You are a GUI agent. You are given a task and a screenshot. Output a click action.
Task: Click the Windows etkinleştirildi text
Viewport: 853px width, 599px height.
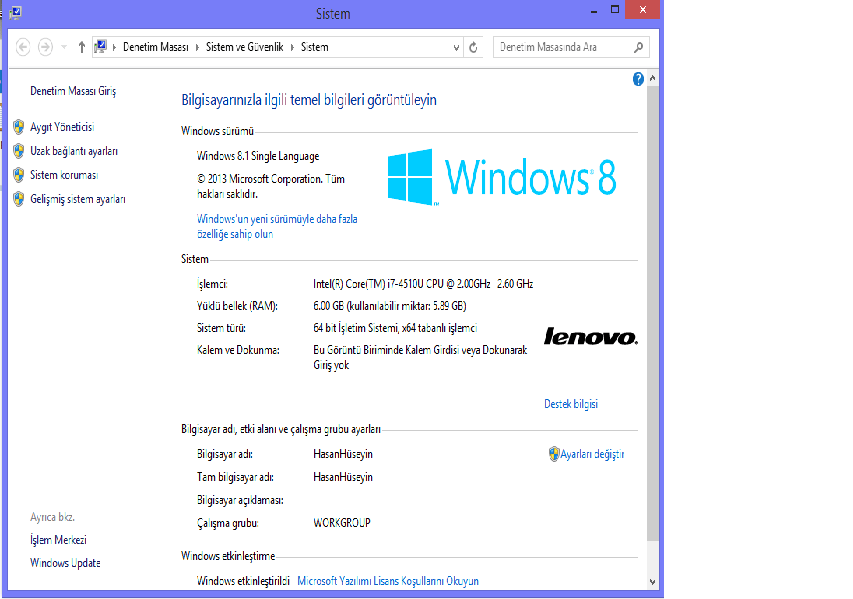[x=243, y=581]
